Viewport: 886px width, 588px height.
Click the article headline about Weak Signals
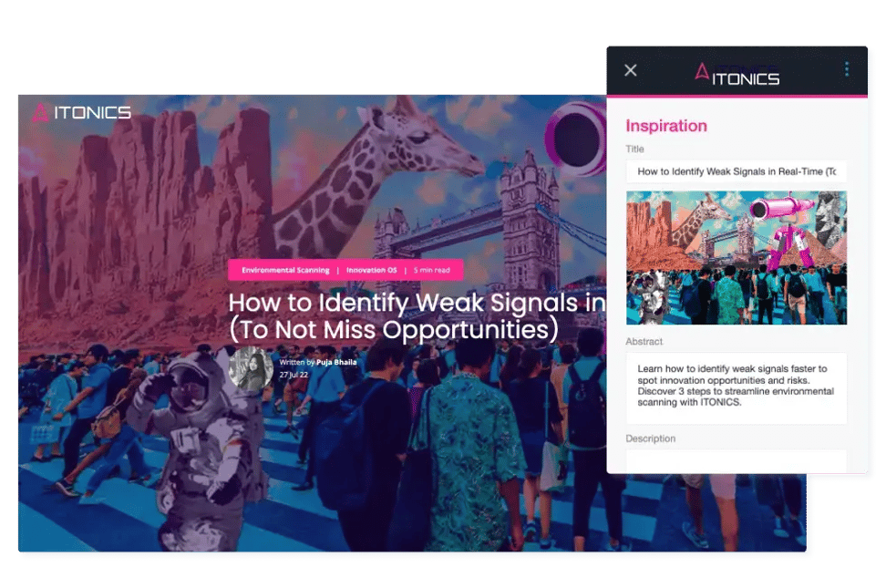[416, 315]
